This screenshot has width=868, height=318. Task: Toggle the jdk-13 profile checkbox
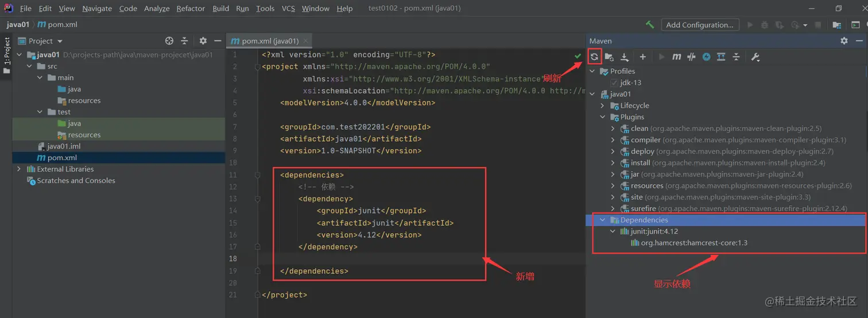(614, 83)
